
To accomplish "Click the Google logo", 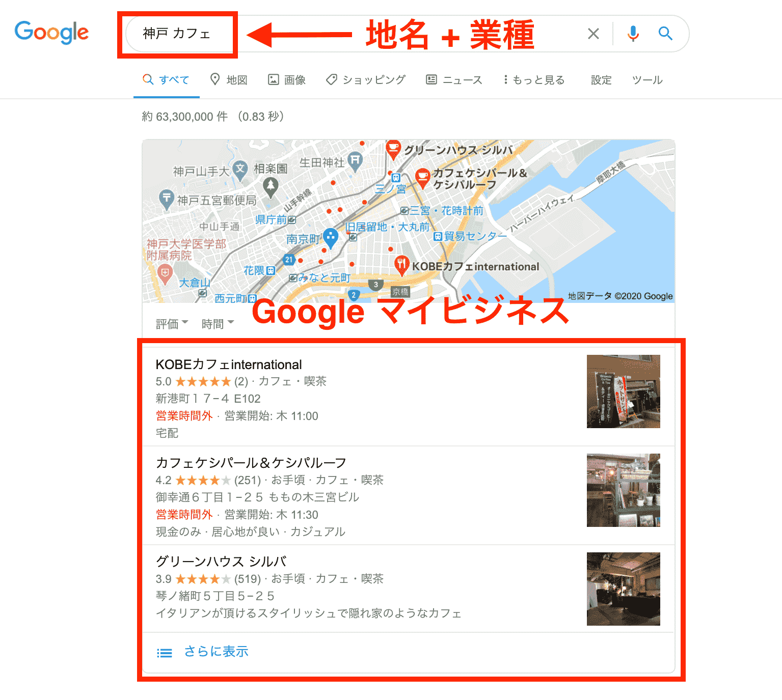I will (51, 33).
